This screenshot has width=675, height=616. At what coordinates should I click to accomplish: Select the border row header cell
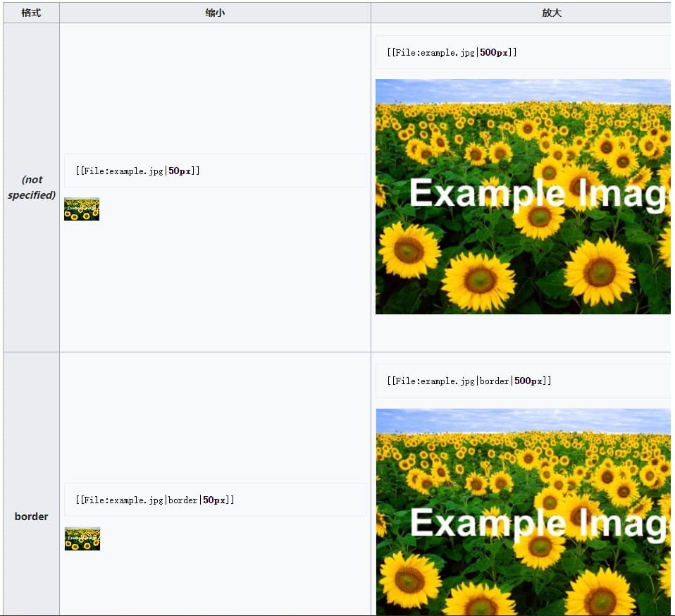32,517
